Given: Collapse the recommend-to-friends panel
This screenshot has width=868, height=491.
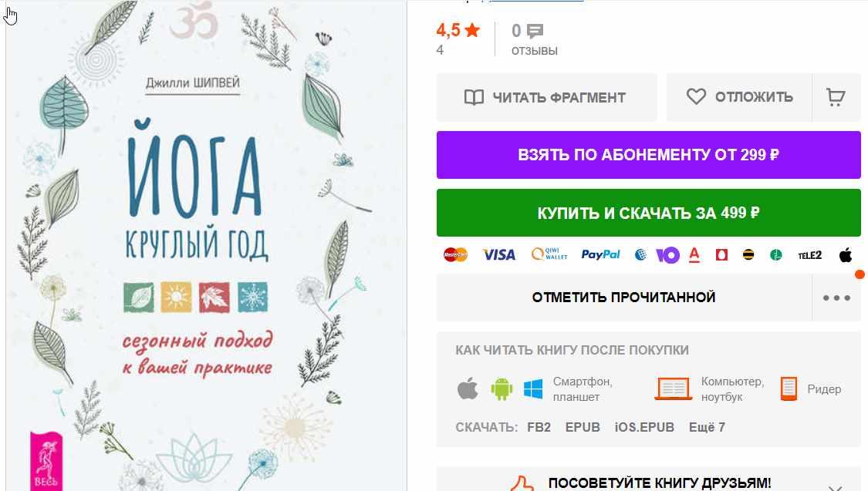Looking at the screenshot, I should click(836, 486).
